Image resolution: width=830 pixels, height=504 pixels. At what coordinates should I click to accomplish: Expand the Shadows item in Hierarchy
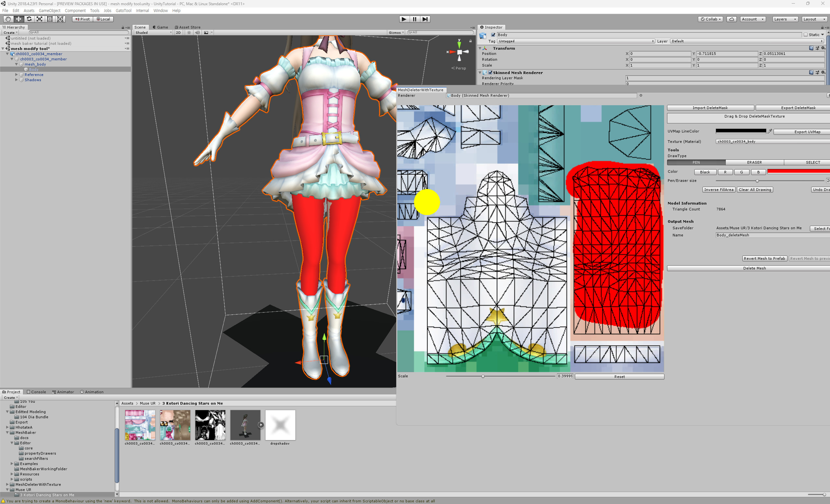coord(16,80)
